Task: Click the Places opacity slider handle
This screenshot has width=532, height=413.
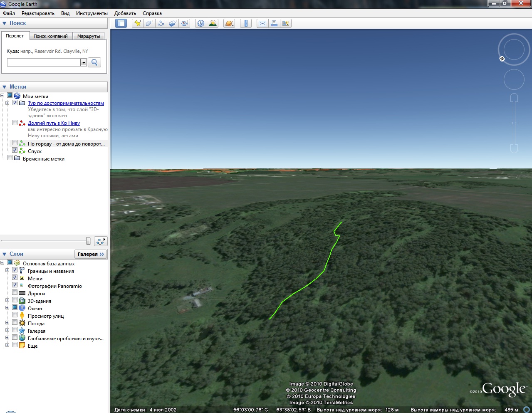Action: 88,241
